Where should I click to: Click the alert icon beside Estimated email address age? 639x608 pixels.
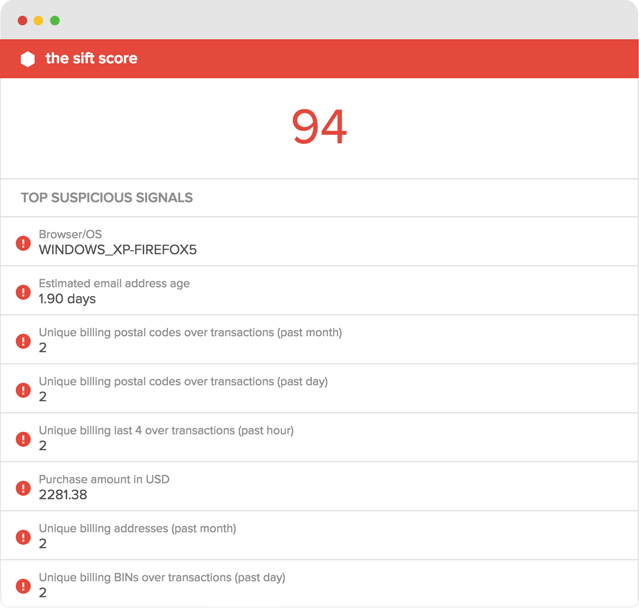click(23, 292)
